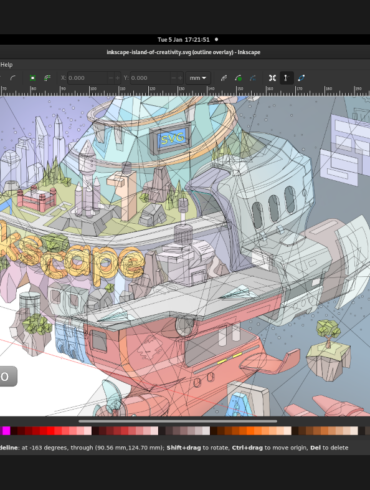This screenshot has height=490, width=370.
Task: Open the Help menu
Action: (6, 65)
